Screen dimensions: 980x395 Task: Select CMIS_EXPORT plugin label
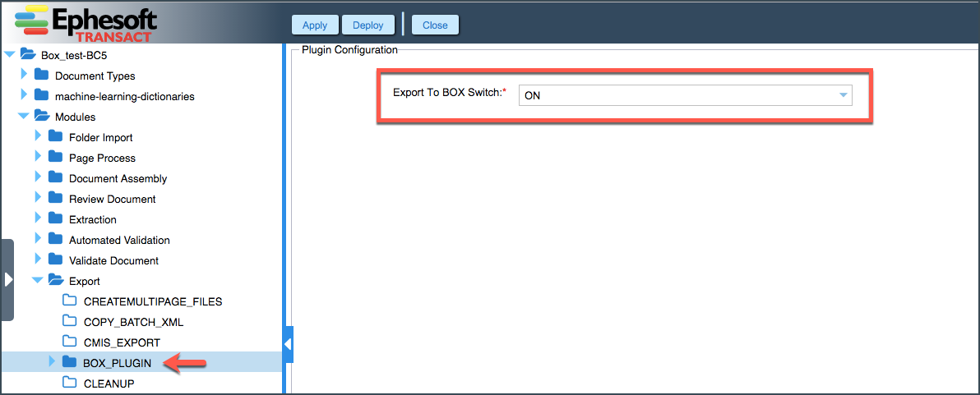tap(122, 342)
